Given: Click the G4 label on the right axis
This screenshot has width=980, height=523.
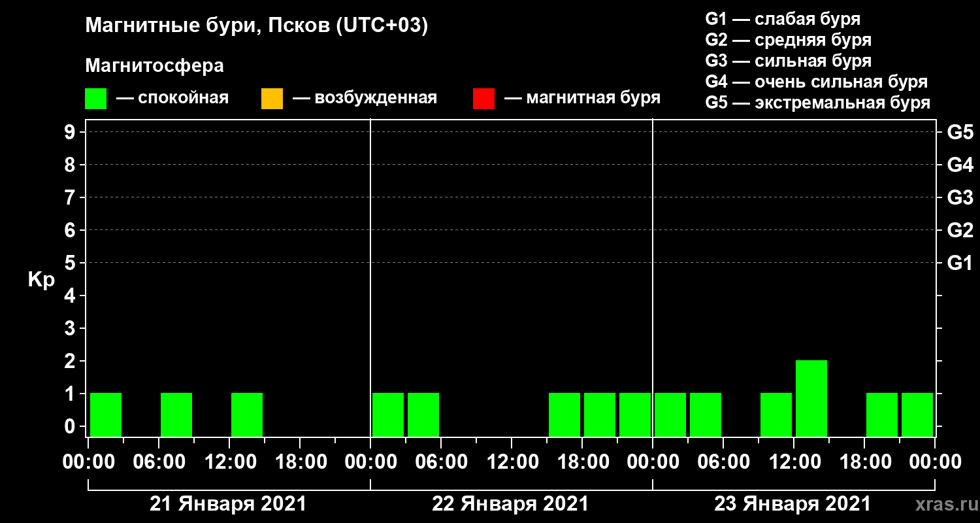Looking at the screenshot, I should [x=960, y=165].
